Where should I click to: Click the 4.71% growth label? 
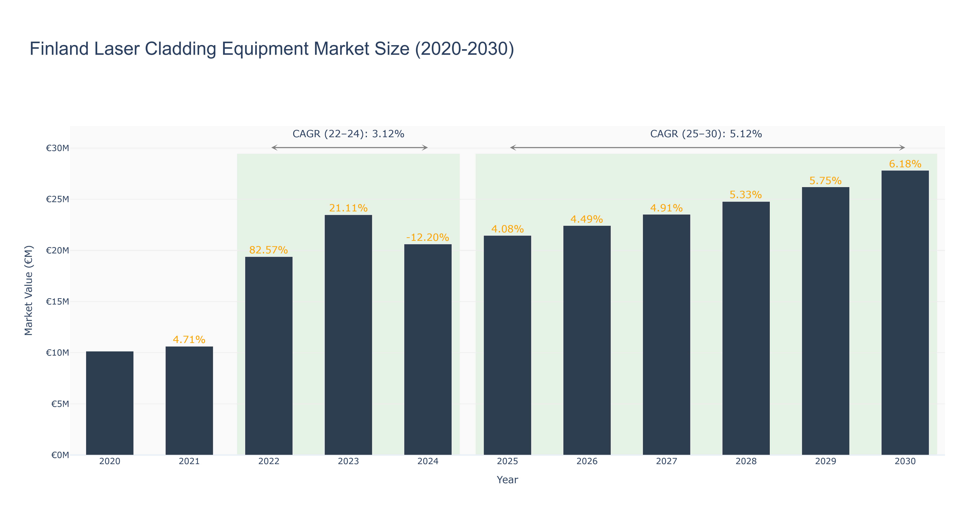(x=189, y=339)
